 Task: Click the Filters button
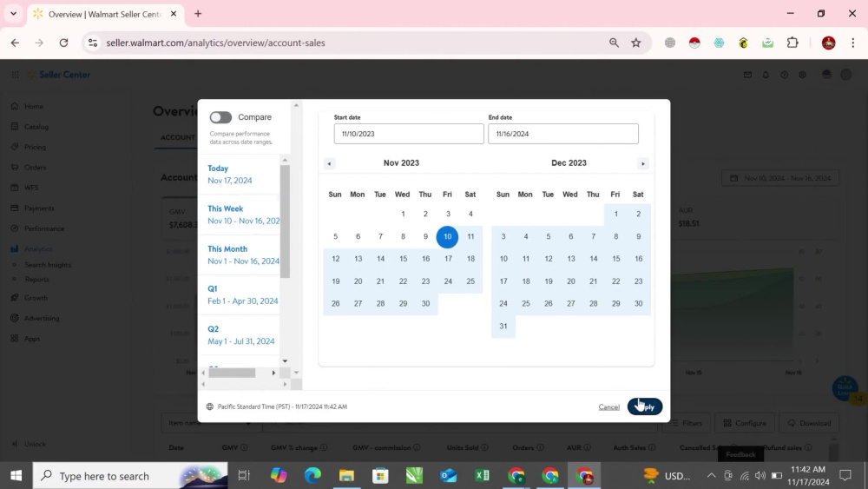687,423
